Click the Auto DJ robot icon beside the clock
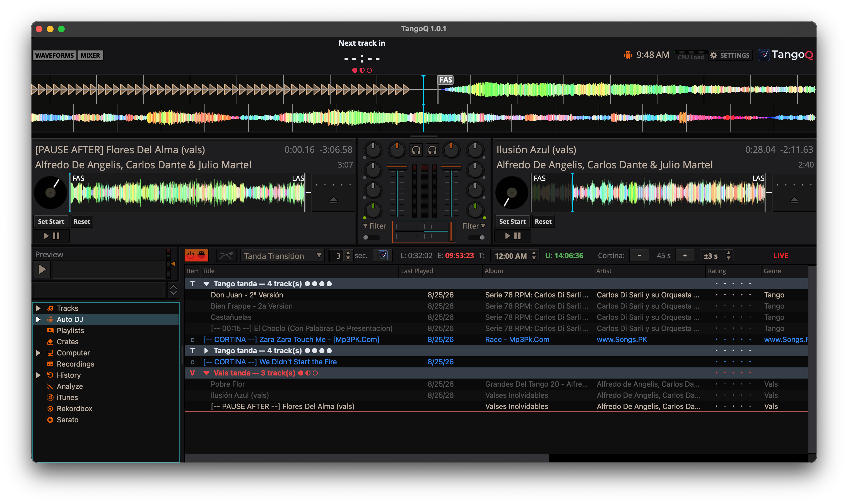 pyautogui.click(x=628, y=55)
